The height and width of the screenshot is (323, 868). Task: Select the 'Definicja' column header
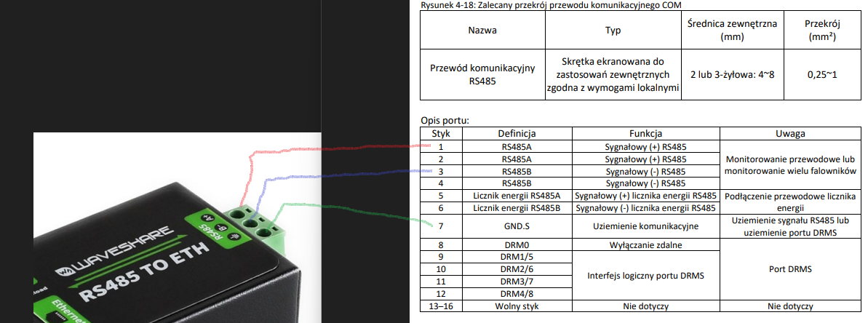[517, 134]
